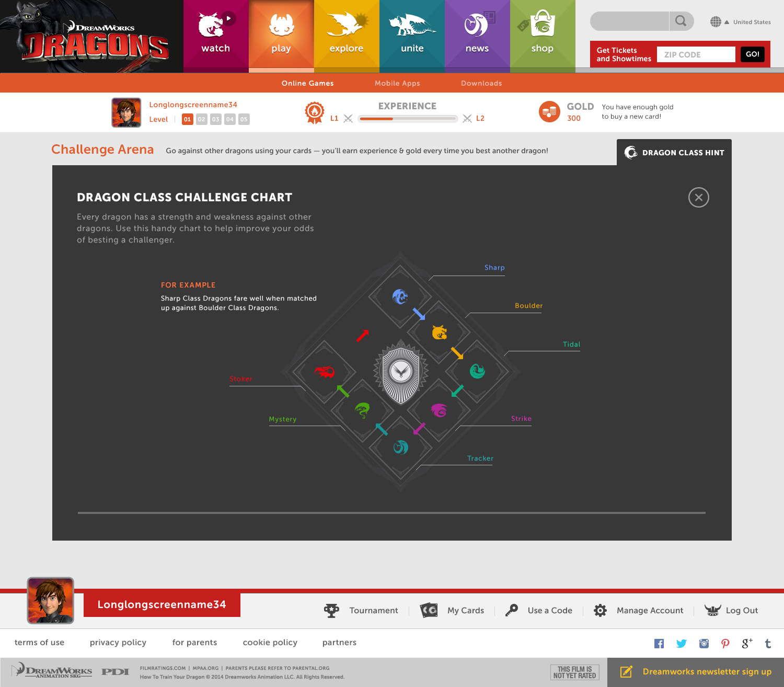The image size is (784, 687).
Task: Click the Longlongscreenname34 name above Level
Action: (x=193, y=105)
